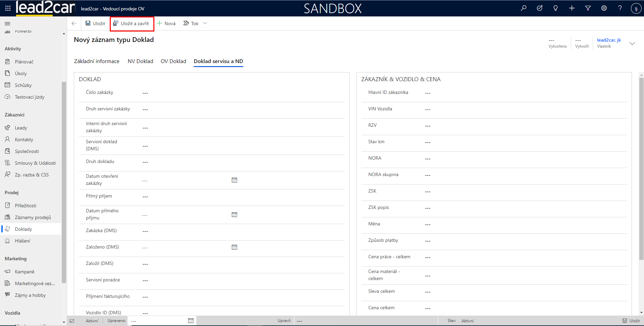Switch to the OV Doklad tab
This screenshot has width=644, height=326.
(x=173, y=61)
